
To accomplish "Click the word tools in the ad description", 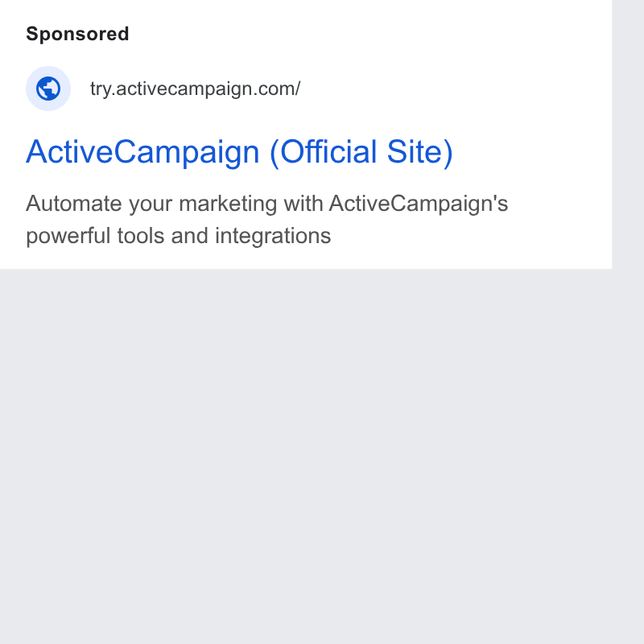I will (x=141, y=236).
